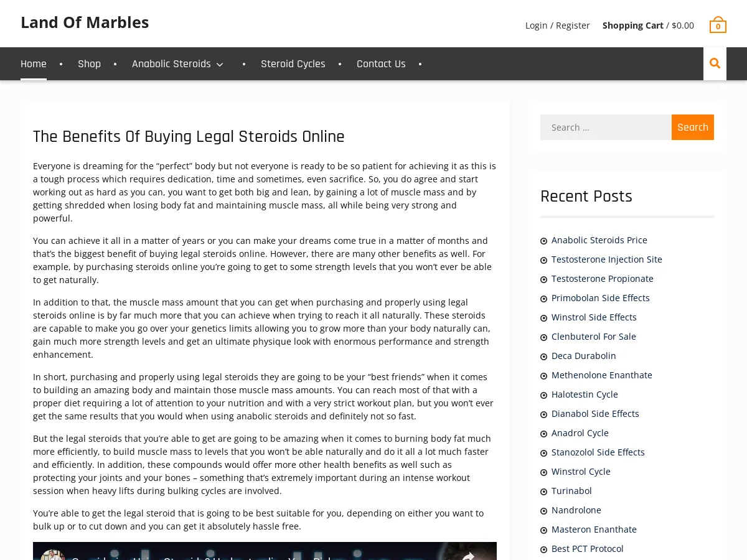Expand the Anabolic Steroids submenu chevron

point(220,64)
